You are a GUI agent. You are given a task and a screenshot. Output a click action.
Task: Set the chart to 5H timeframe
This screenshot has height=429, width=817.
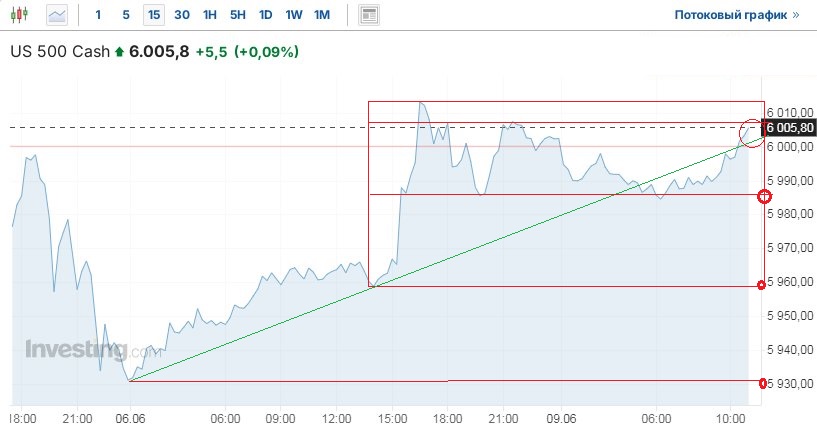(237, 15)
